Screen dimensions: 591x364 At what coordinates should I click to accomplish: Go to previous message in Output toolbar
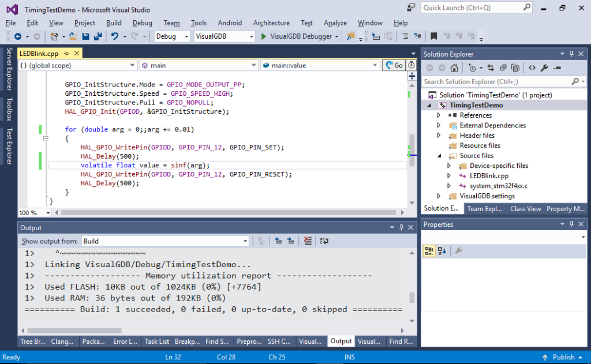click(x=278, y=241)
